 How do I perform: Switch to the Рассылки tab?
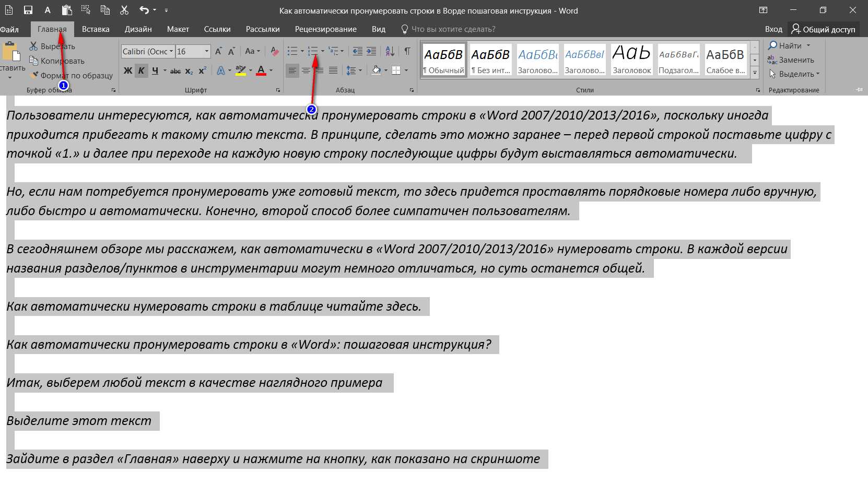[x=263, y=29]
